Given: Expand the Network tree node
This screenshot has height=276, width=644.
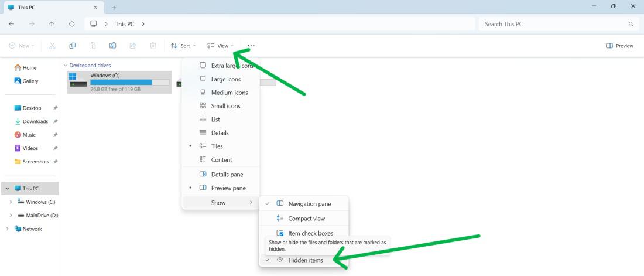Looking at the screenshot, I should click(x=7, y=229).
